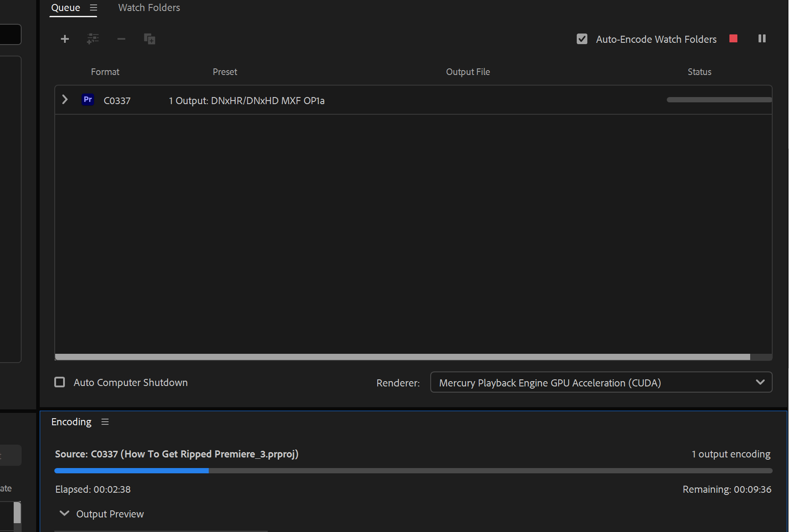Click the Remaining time readout

(x=727, y=489)
